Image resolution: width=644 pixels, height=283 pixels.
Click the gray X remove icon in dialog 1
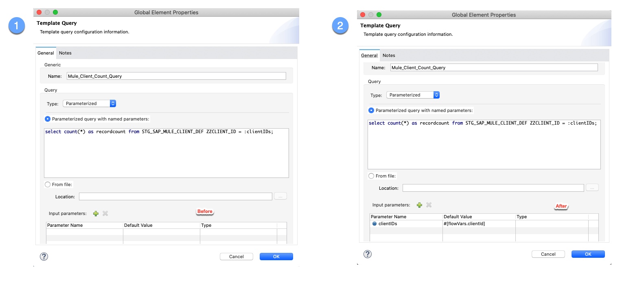point(105,213)
